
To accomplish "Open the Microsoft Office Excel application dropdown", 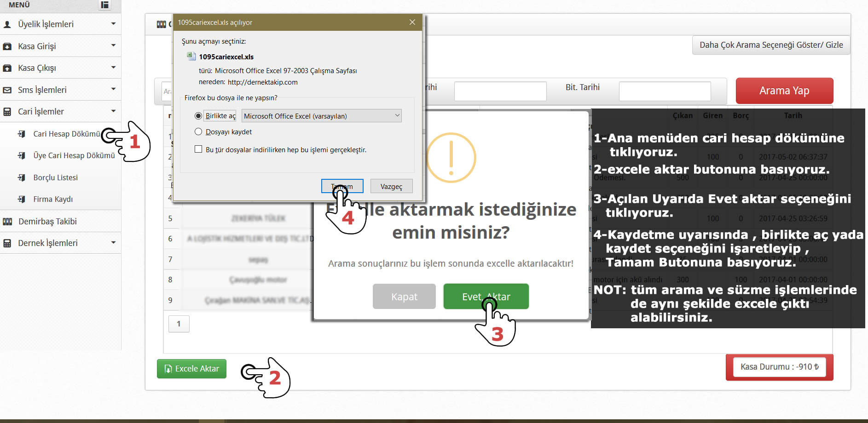I will (322, 116).
